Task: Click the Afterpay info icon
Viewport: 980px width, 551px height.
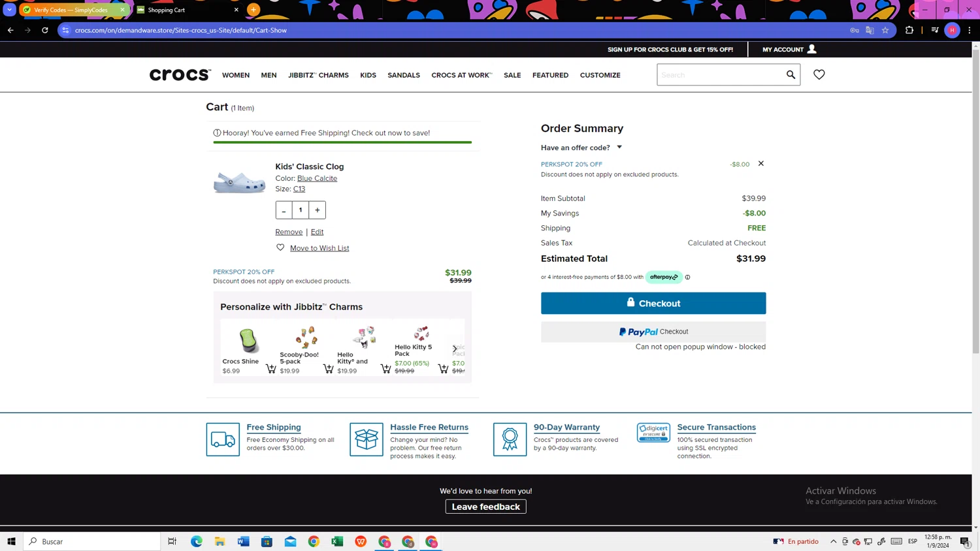Action: coord(687,277)
